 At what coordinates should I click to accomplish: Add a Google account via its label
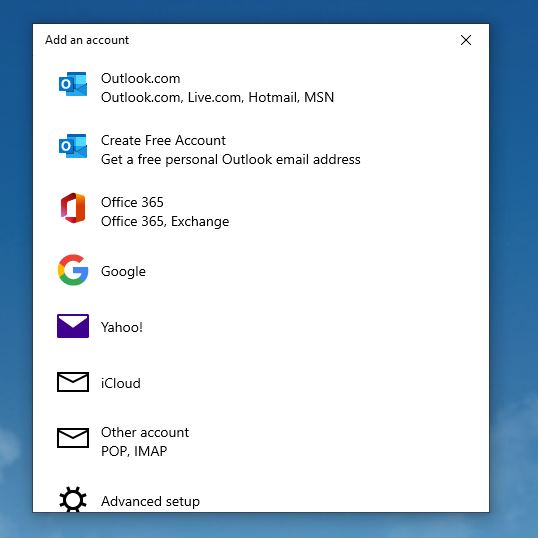pyautogui.click(x=123, y=271)
